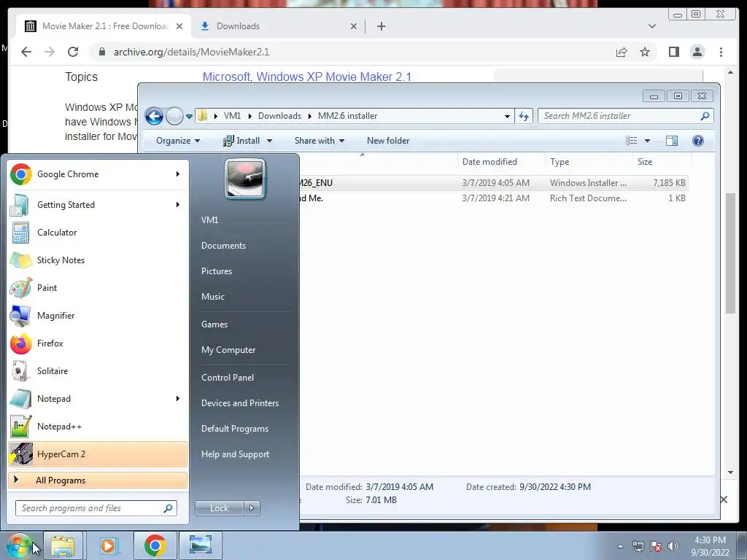The height and width of the screenshot is (560, 747).
Task: Open Music from Start menu
Action: point(213,297)
